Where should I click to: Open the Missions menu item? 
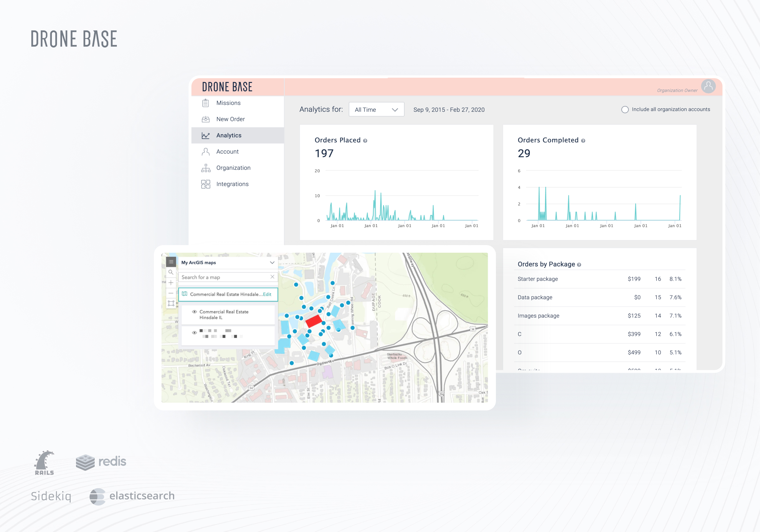(x=228, y=103)
